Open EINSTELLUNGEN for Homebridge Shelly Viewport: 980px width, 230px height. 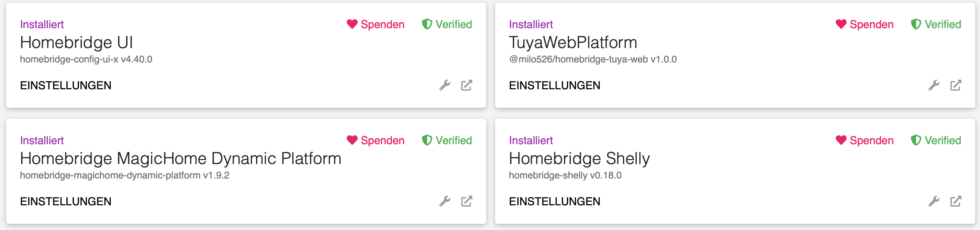tap(554, 202)
